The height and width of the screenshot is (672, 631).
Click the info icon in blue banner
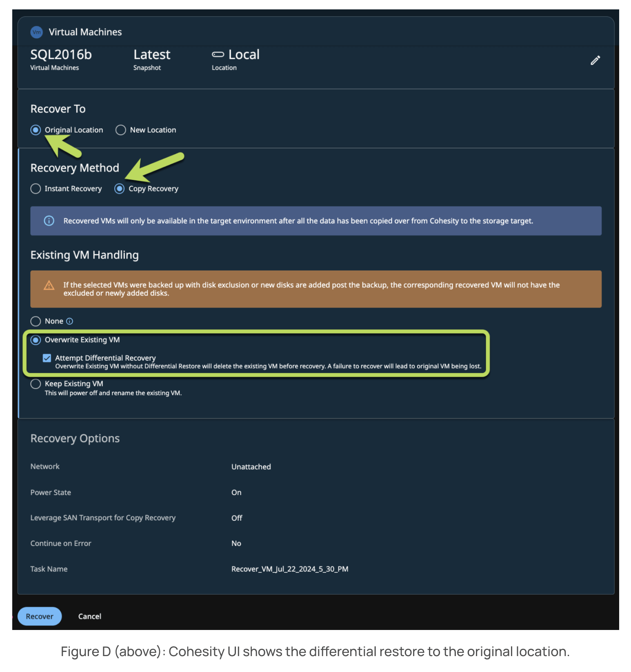pos(49,221)
